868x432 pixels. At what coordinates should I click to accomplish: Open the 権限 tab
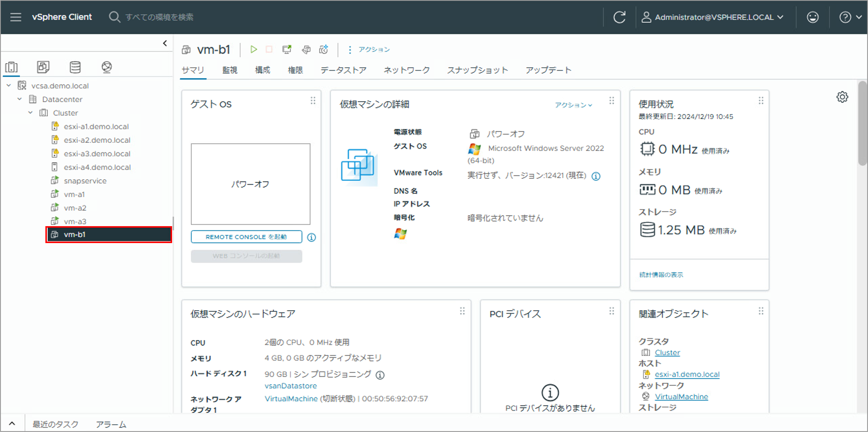point(295,70)
